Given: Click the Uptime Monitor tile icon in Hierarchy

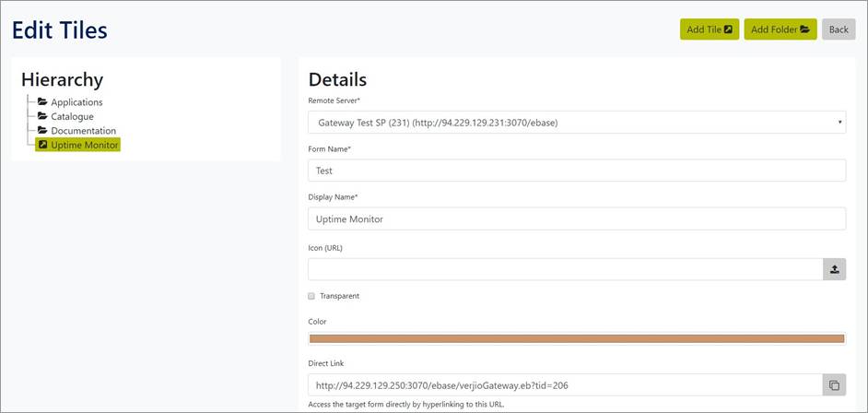Looking at the screenshot, I should pyautogui.click(x=42, y=145).
